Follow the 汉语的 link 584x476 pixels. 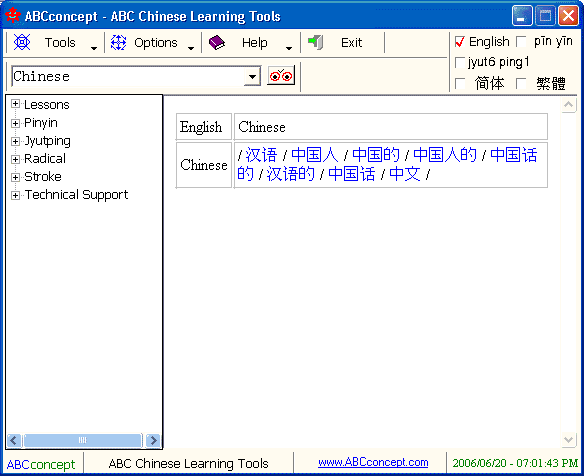tap(291, 174)
